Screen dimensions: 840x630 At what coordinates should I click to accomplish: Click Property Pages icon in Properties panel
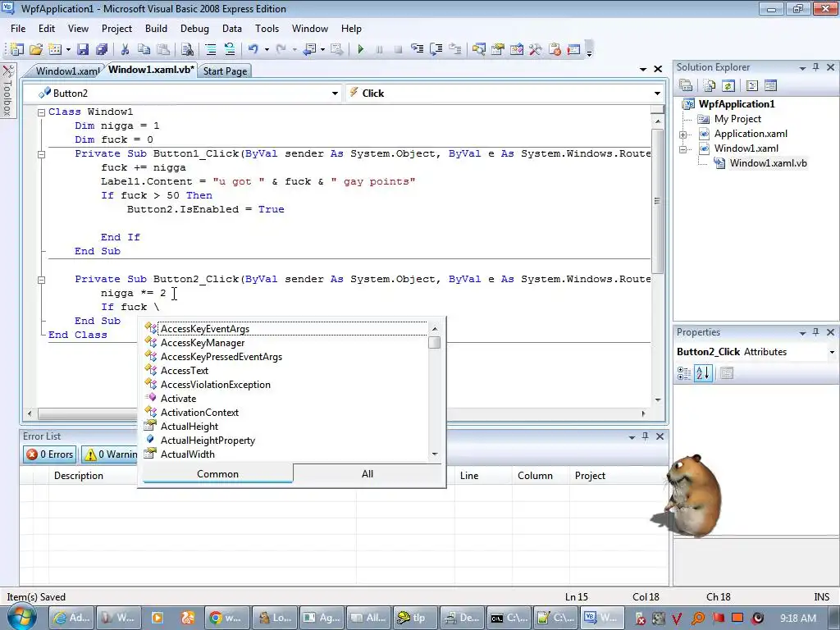[x=727, y=373]
